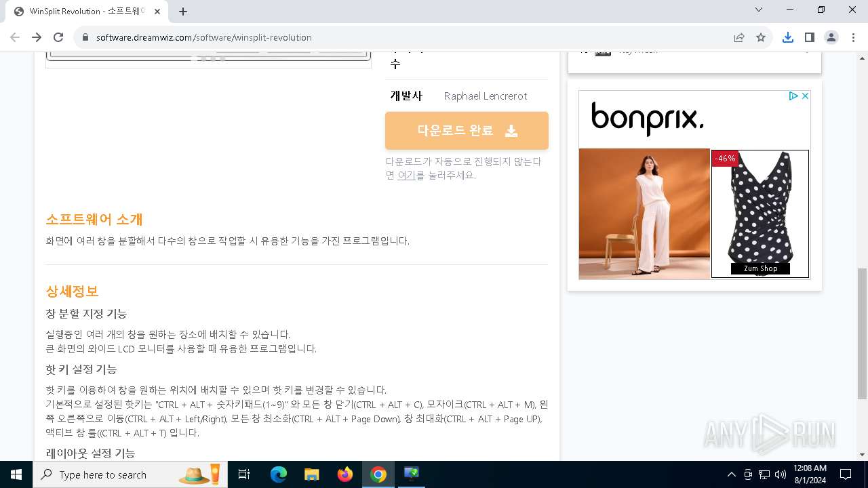
Task: Bookmark this page with the star icon
Action: pyautogui.click(x=761, y=37)
